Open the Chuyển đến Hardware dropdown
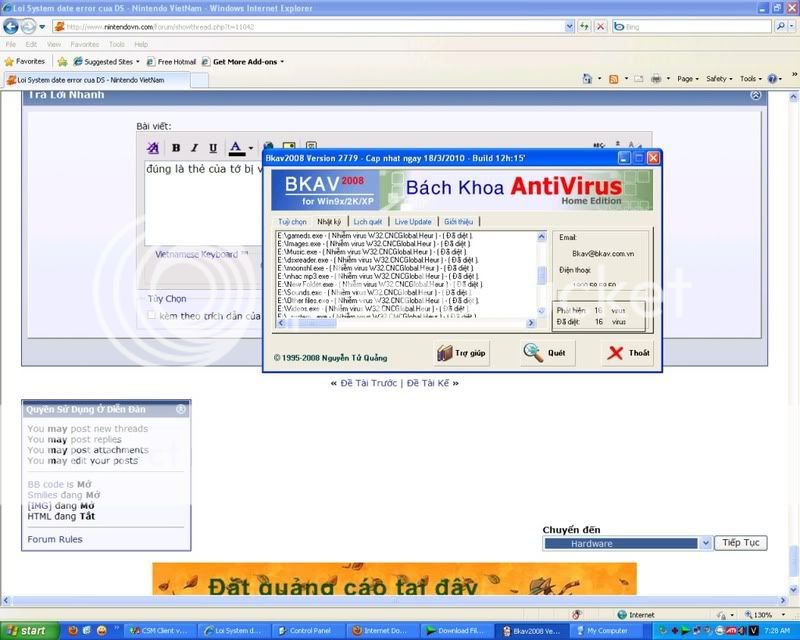 click(627, 544)
